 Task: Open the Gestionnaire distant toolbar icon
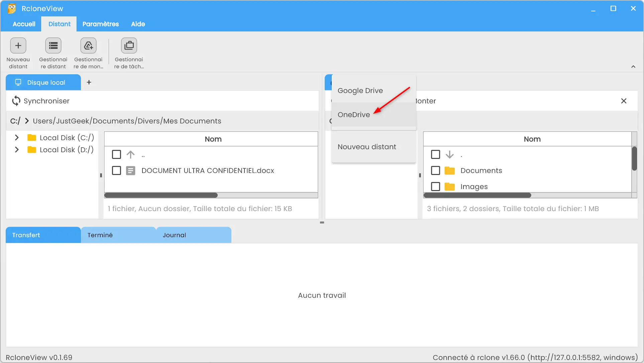pyautogui.click(x=53, y=46)
